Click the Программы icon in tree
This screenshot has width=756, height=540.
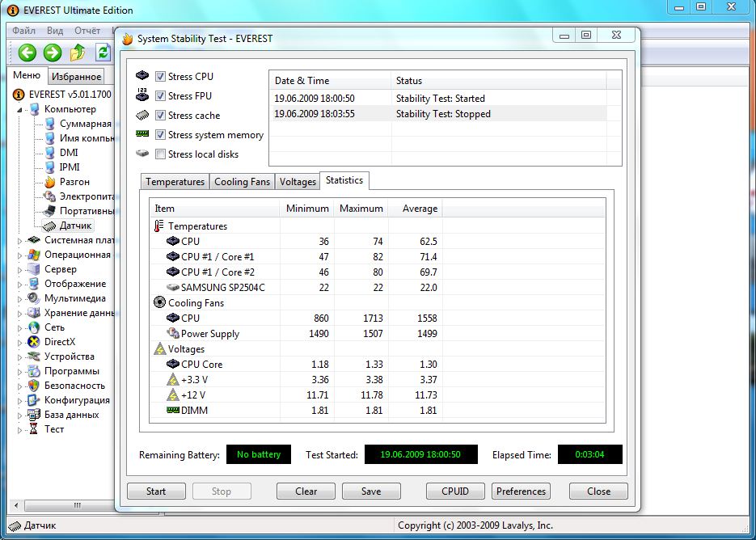click(34, 371)
